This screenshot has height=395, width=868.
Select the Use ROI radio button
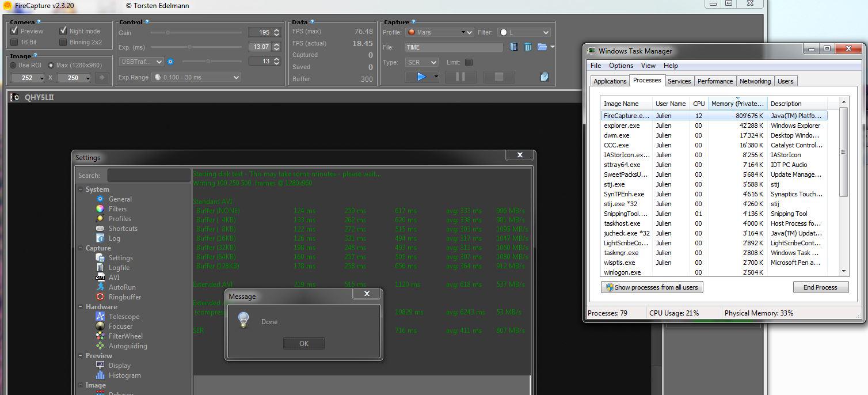(x=13, y=65)
